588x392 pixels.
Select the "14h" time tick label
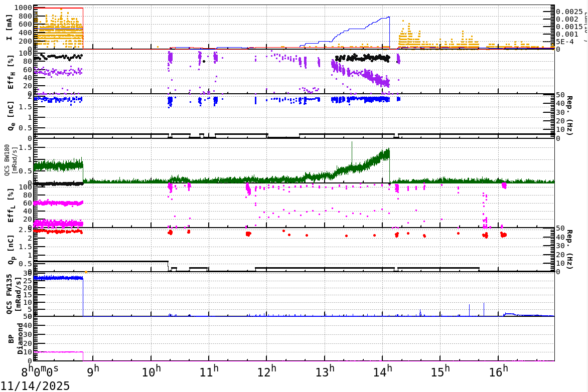click(x=383, y=370)
